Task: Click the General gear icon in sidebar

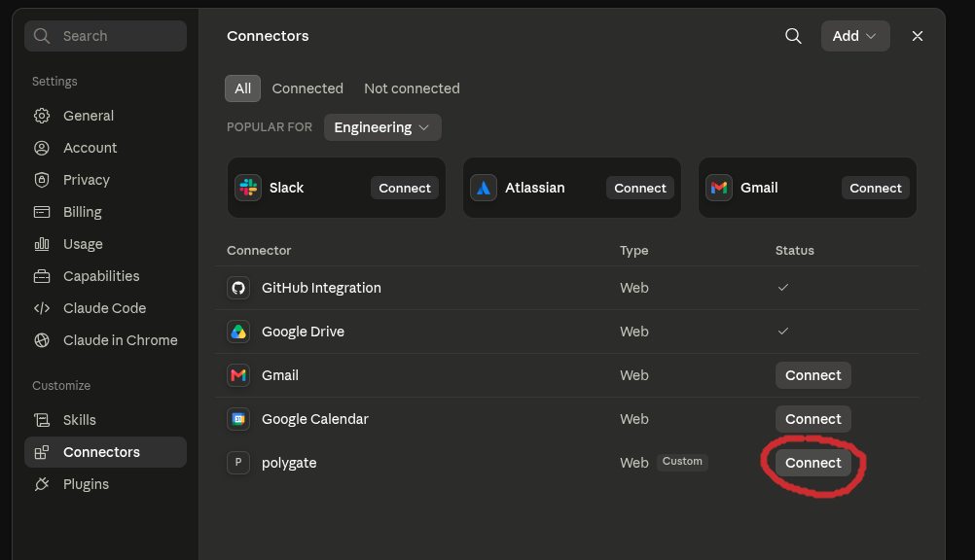Action: 42,116
